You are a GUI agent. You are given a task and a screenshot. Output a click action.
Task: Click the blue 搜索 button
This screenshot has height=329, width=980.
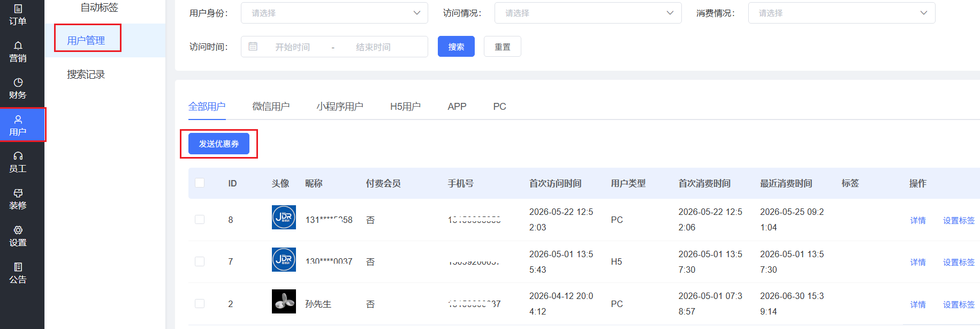456,47
